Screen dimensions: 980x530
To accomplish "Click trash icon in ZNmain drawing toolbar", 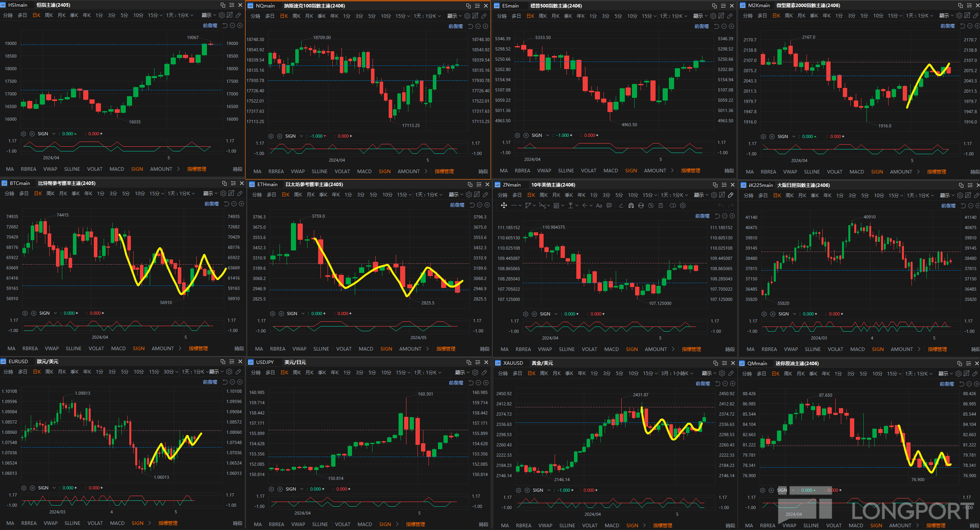I will coord(661,205).
